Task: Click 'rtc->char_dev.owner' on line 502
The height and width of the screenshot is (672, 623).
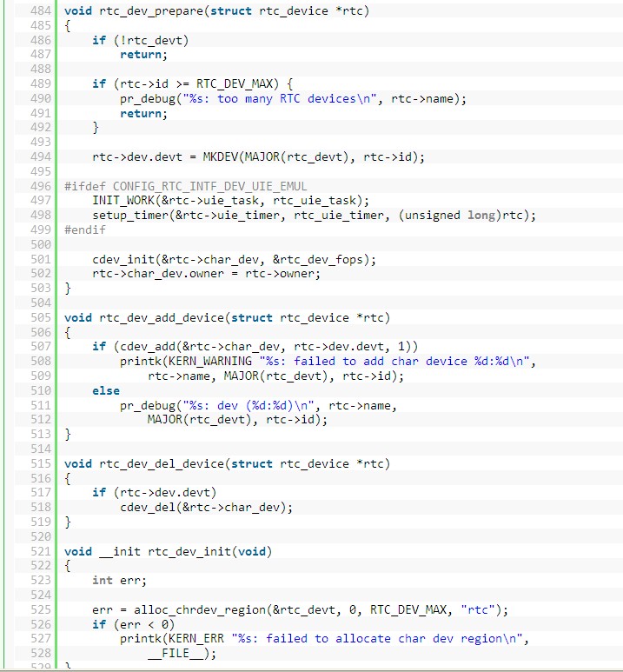Action: [x=158, y=274]
